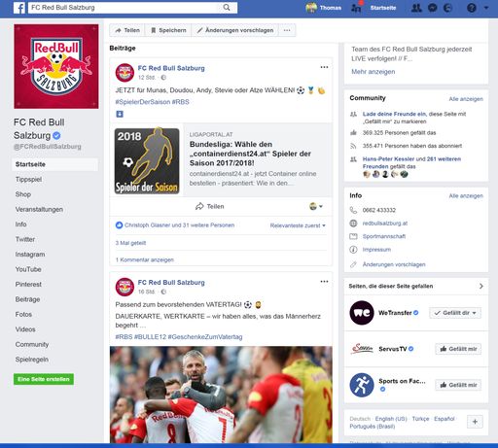Click Teilen under the first post
This screenshot has height=448, width=498.
(x=210, y=206)
